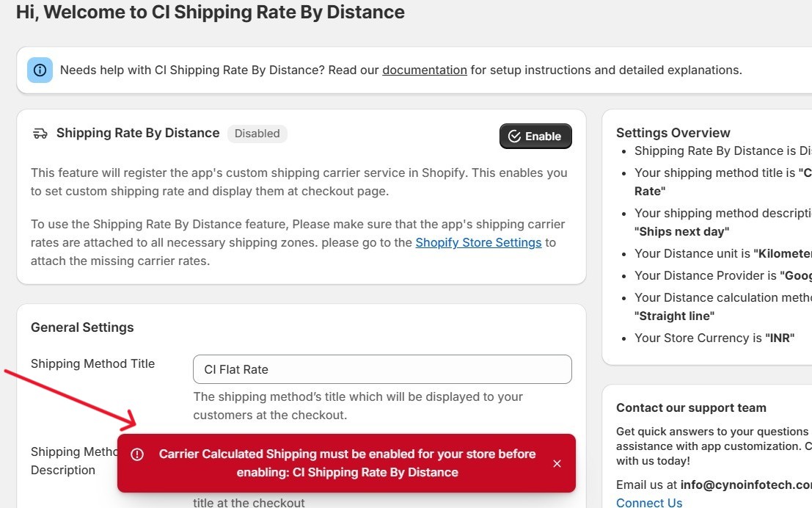812x508 pixels.
Task: Click the "Straight line" calculation method text
Action: 674,316
